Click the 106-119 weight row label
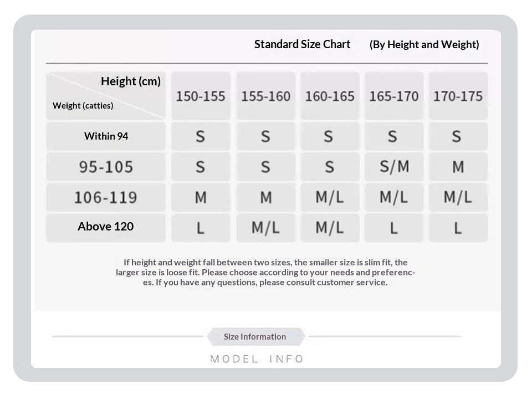The image size is (532, 395). click(x=106, y=197)
